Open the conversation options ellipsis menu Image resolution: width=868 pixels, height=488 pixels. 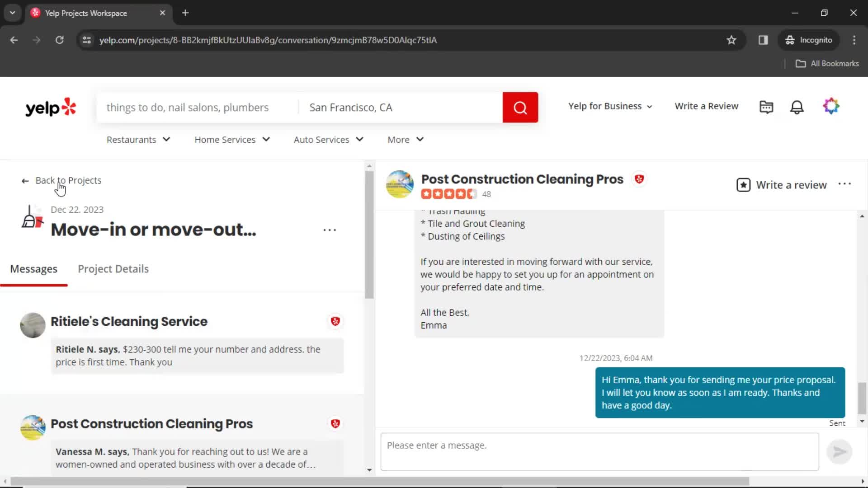pyautogui.click(x=844, y=184)
